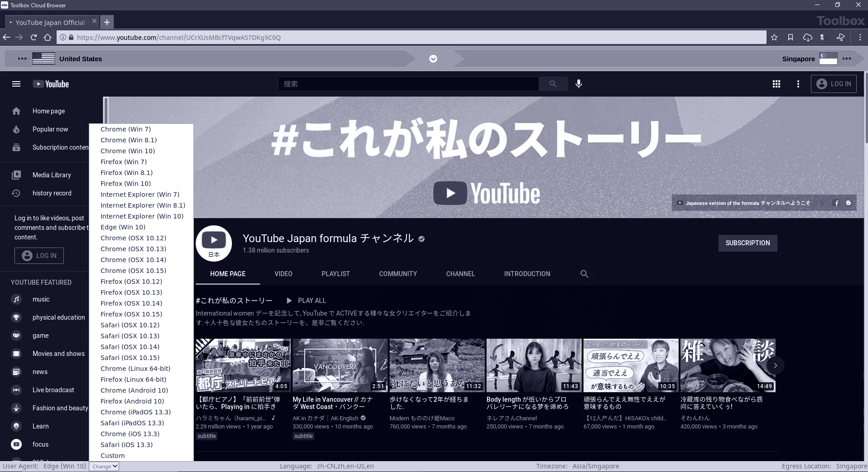Image resolution: width=868 pixels, height=472 pixels.
Task: Open the browser three-dot menu
Action: click(x=860, y=37)
